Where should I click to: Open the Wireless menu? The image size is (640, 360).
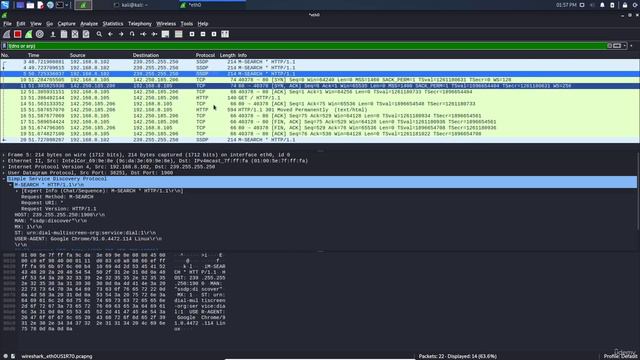(x=166, y=24)
